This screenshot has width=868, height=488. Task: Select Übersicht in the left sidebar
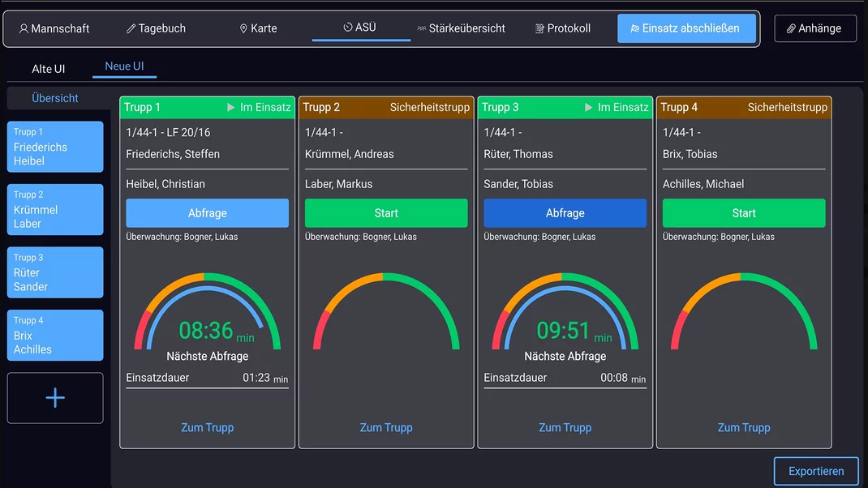(x=55, y=98)
